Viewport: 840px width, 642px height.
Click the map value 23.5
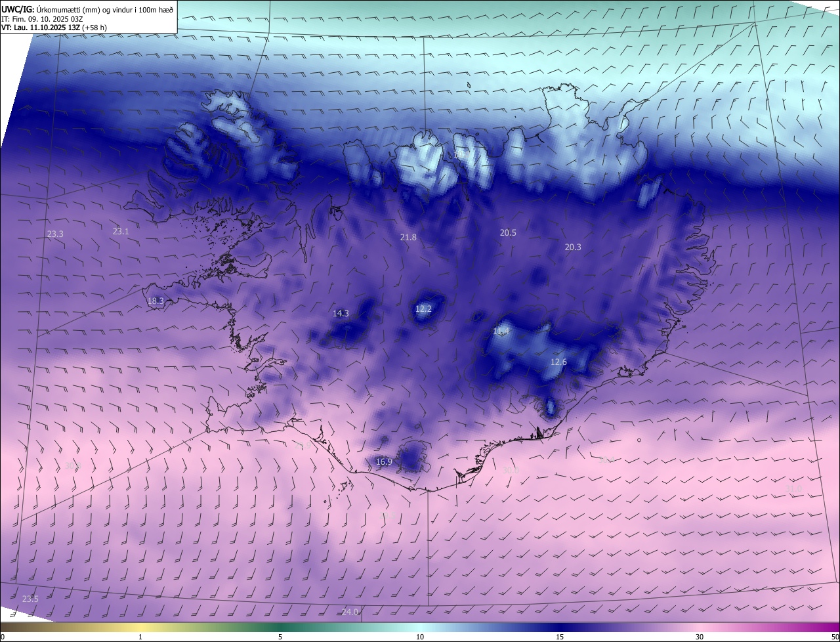click(x=30, y=599)
